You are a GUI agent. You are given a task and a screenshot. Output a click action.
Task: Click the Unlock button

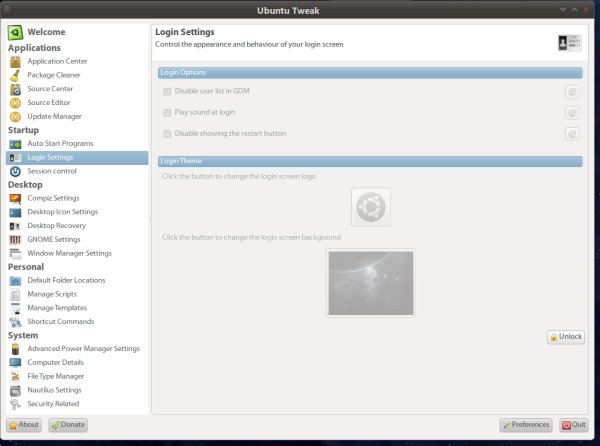[566, 337]
